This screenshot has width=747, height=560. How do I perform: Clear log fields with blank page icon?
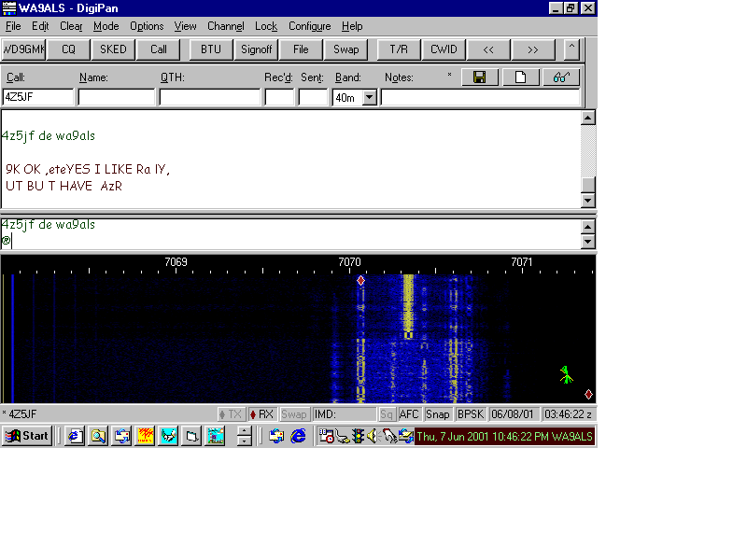tap(521, 77)
